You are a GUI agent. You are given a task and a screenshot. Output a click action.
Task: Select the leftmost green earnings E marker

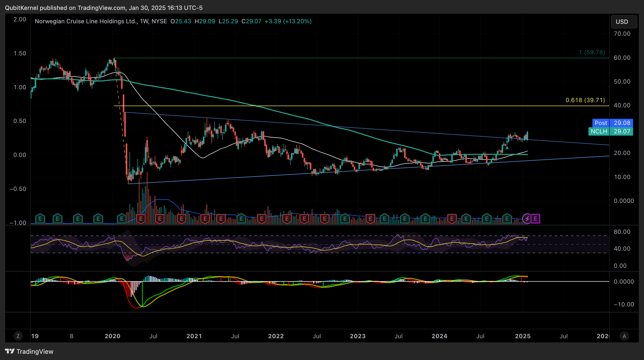[x=40, y=219]
